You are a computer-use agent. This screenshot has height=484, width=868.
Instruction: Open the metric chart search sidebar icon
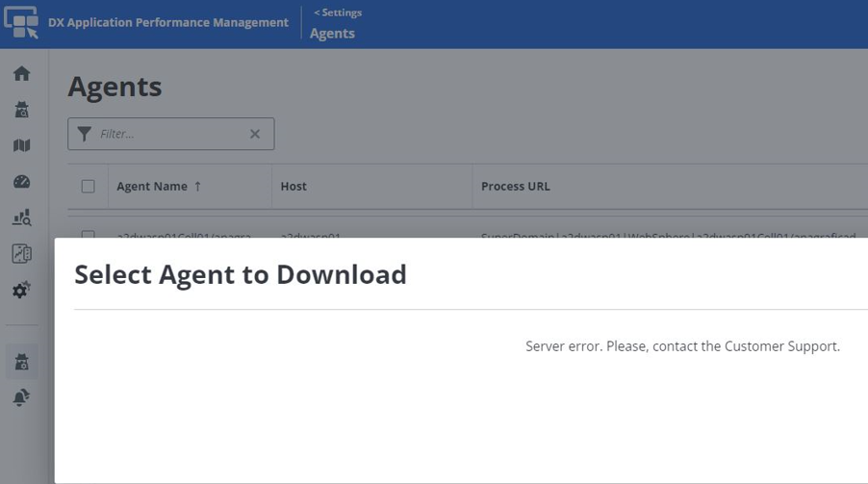click(x=21, y=217)
